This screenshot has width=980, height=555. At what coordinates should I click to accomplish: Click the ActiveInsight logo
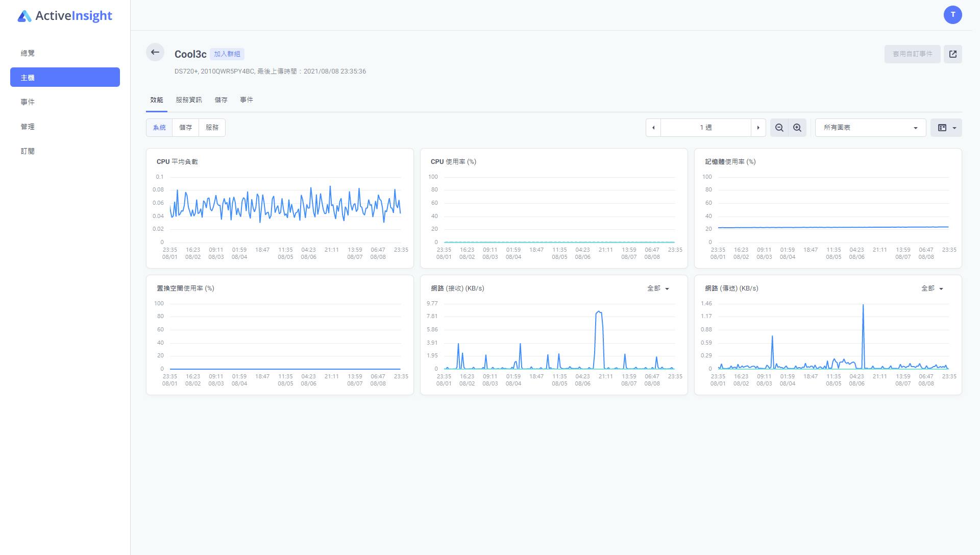coord(65,16)
